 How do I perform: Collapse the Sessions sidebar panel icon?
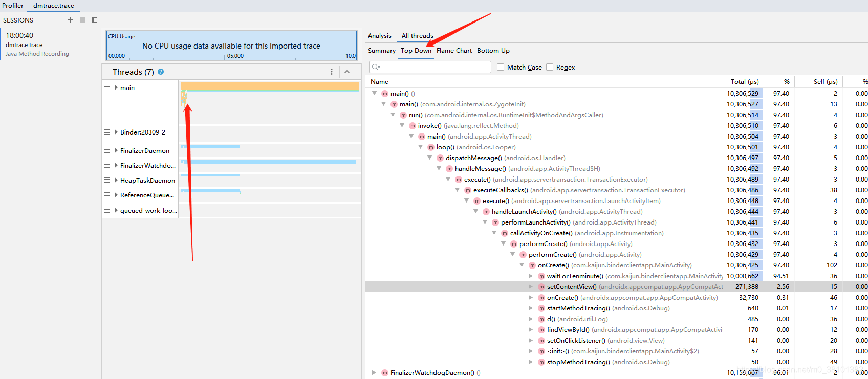(x=95, y=20)
